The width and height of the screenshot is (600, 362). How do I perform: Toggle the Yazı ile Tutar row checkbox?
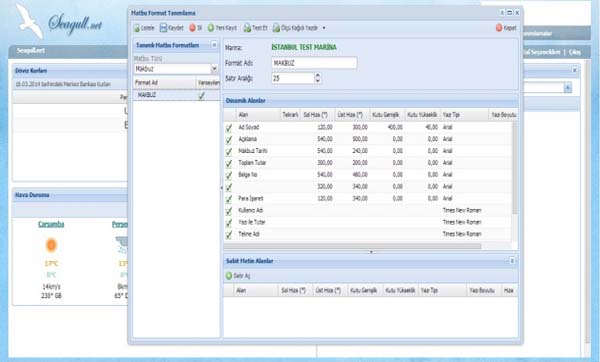point(229,223)
